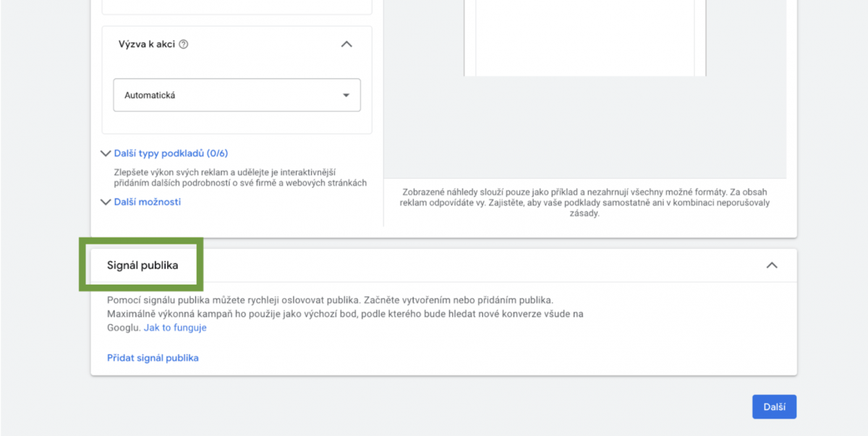
Task: Expand Další typy podkladů (0/6)
Action: click(x=171, y=153)
